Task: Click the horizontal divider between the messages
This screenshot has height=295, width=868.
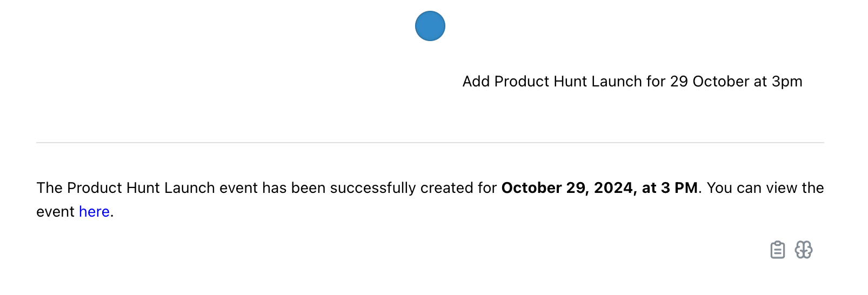Action: [430, 143]
